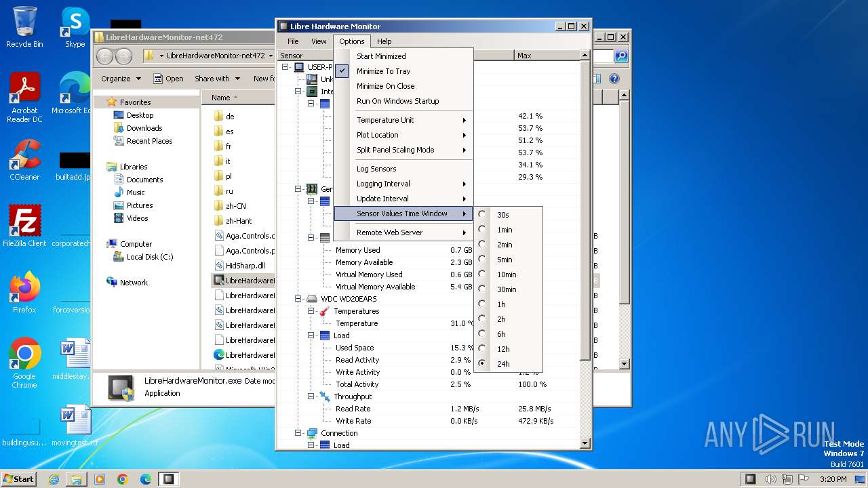Click the WDC WD20EARS hard drive icon
This screenshot has height=488, width=868.
tap(311, 299)
